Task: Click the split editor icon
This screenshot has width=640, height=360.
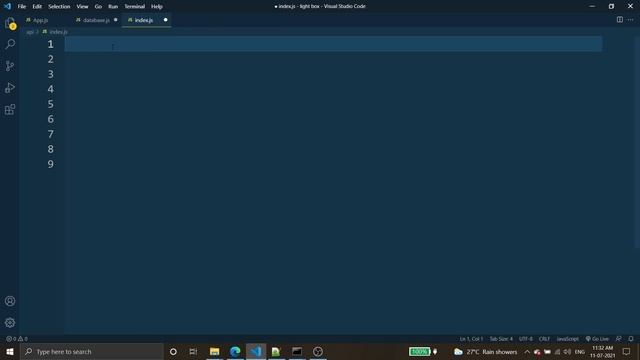Action: [x=620, y=20]
